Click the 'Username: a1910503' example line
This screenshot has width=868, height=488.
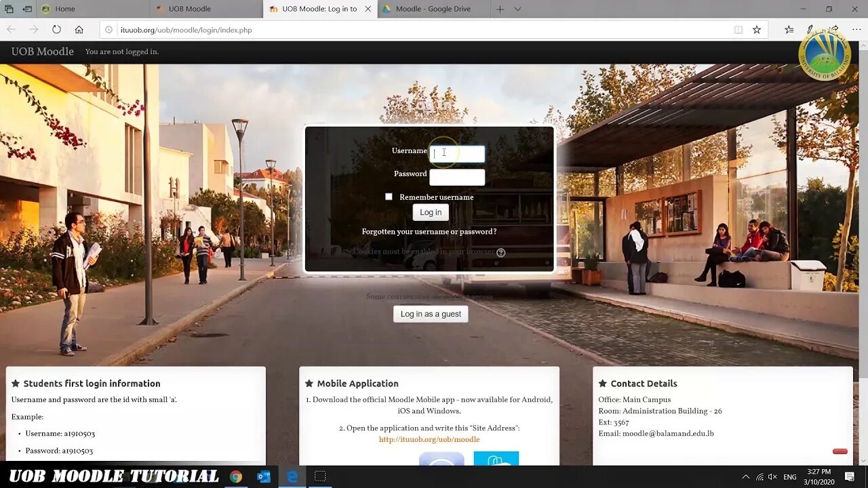pos(60,434)
